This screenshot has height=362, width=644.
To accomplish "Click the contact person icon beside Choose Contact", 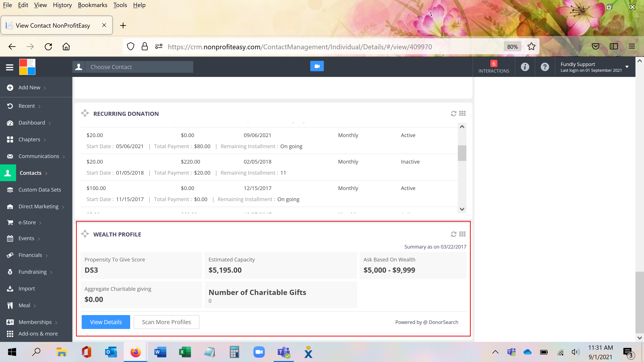I will pos(79,67).
